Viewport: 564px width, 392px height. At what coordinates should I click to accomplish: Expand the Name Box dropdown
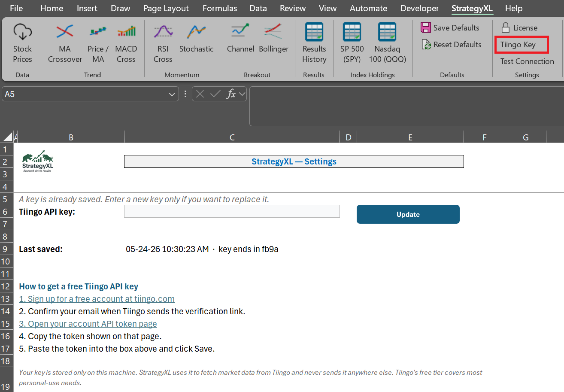[172, 94]
